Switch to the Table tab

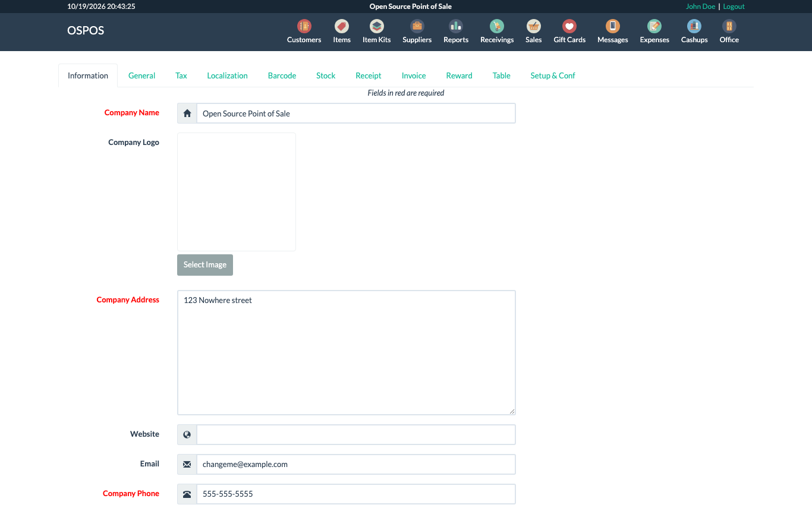coord(501,75)
